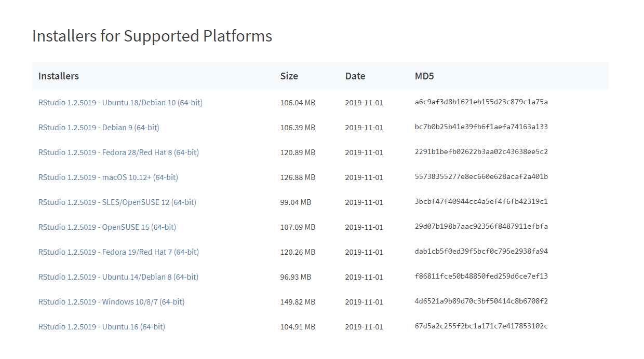Select size value 106.39 MB
The width and height of the screenshot is (644, 359).
pos(298,128)
